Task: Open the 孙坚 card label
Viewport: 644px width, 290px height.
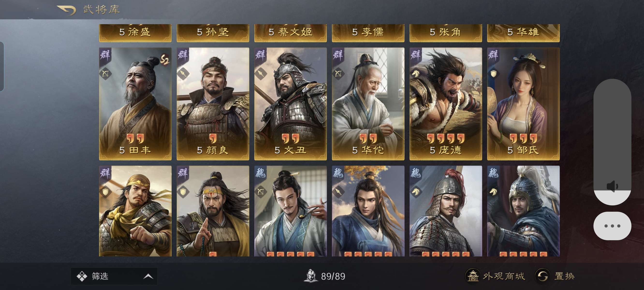Action: pos(213,32)
